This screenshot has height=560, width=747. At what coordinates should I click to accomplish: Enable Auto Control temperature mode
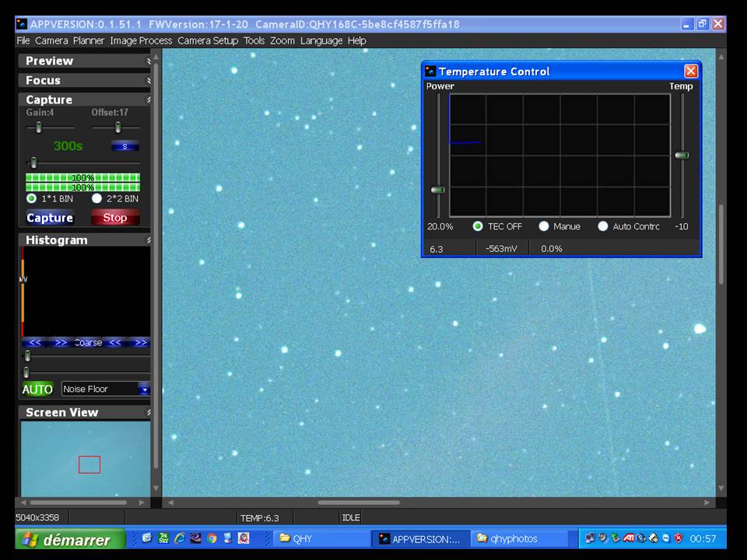point(603,226)
